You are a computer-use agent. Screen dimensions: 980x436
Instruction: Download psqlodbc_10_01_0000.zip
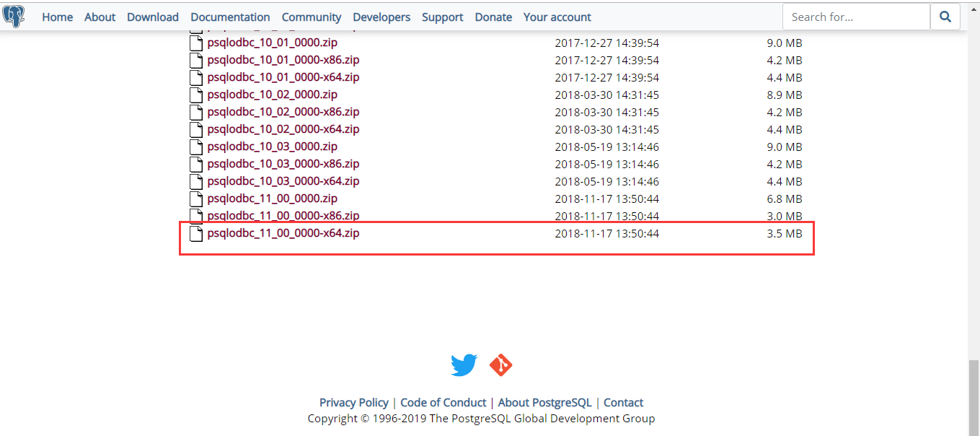(x=272, y=42)
